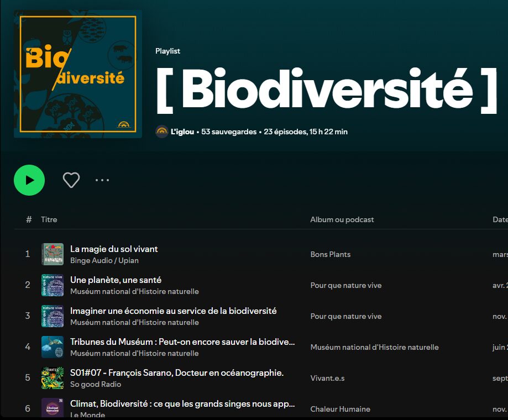Viewport: 508px width, 420px height.
Task: Sort by Album ou podcast column header
Action: 342,219
